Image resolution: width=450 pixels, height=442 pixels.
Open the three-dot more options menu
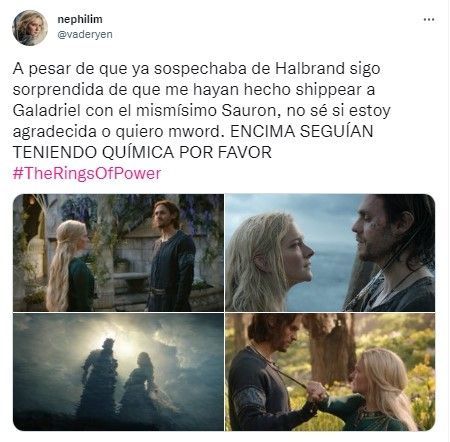click(x=429, y=20)
